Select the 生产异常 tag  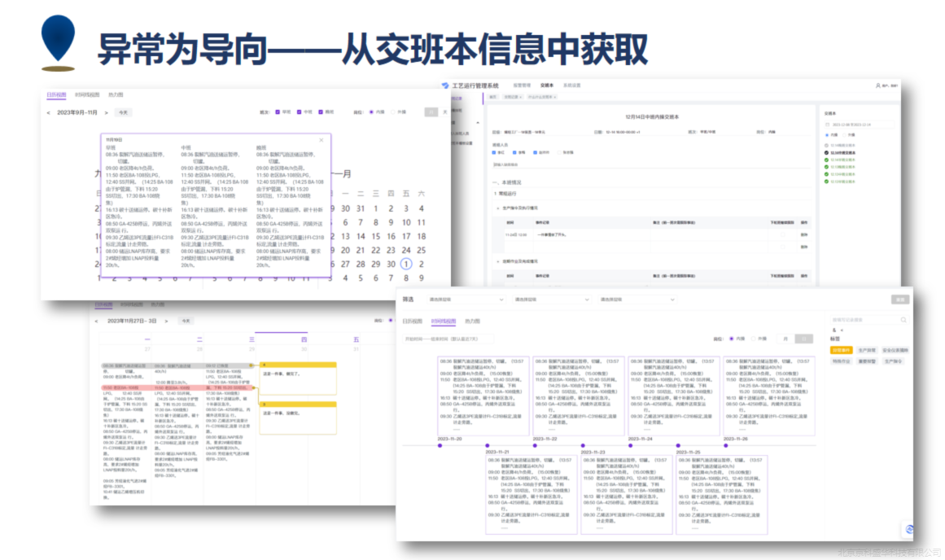(x=867, y=350)
